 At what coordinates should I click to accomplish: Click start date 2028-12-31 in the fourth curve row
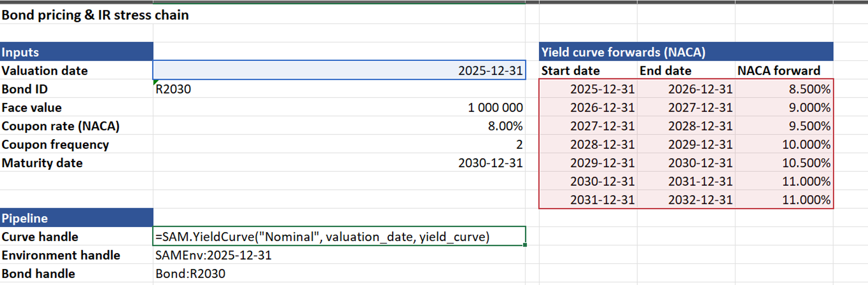[588, 144]
